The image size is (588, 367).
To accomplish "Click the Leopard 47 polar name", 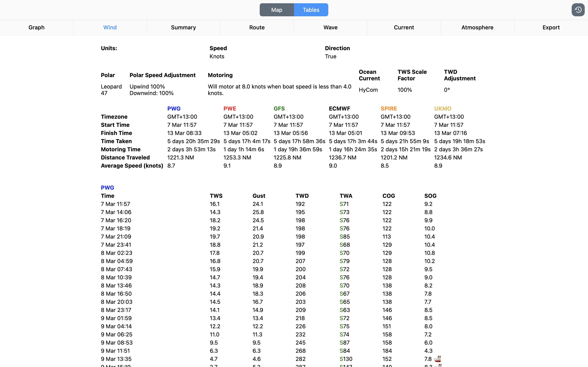I will click(111, 90).
